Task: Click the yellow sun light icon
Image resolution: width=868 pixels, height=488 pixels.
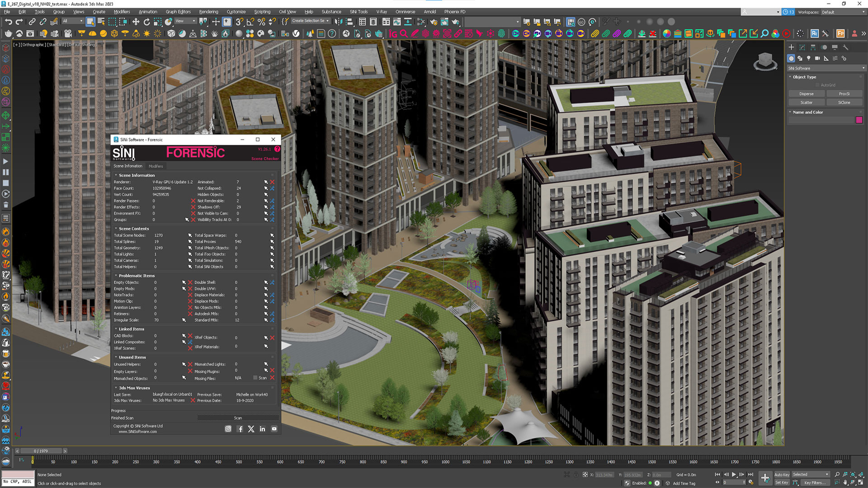Action: [147, 33]
